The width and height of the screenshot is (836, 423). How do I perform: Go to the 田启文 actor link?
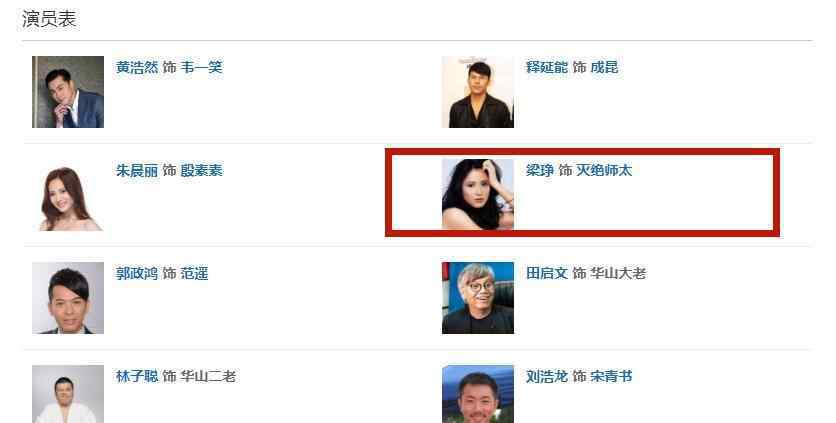(547, 273)
